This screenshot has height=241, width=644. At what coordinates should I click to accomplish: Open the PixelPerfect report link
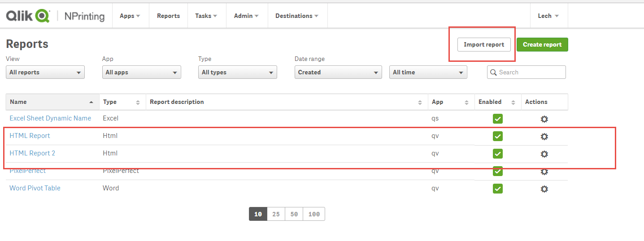[x=27, y=171]
